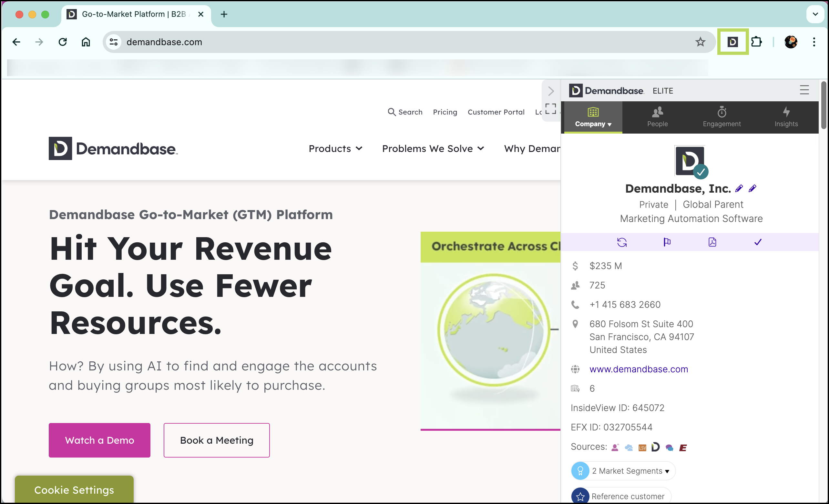Screen dimensions: 829x504
Task: Click the side panel vertical scrollbar
Action: (824, 105)
